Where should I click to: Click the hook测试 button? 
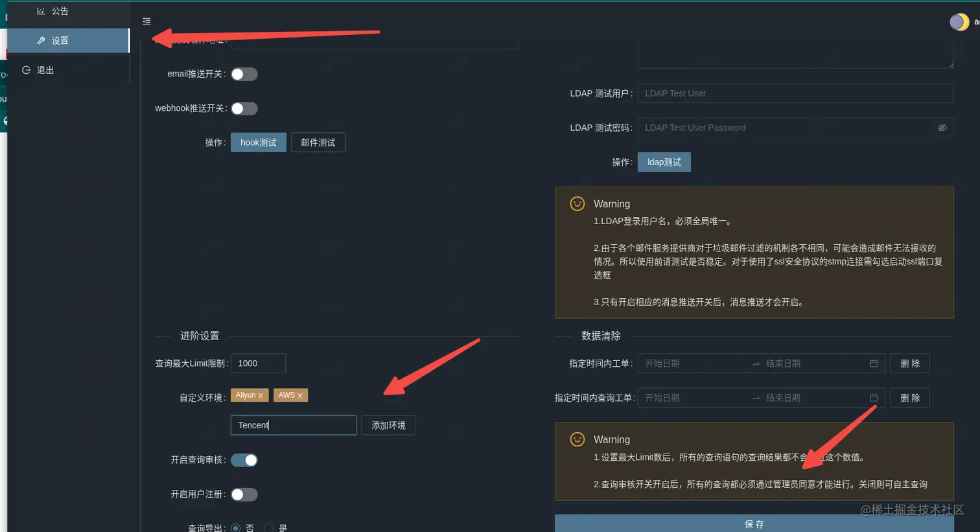(x=259, y=143)
